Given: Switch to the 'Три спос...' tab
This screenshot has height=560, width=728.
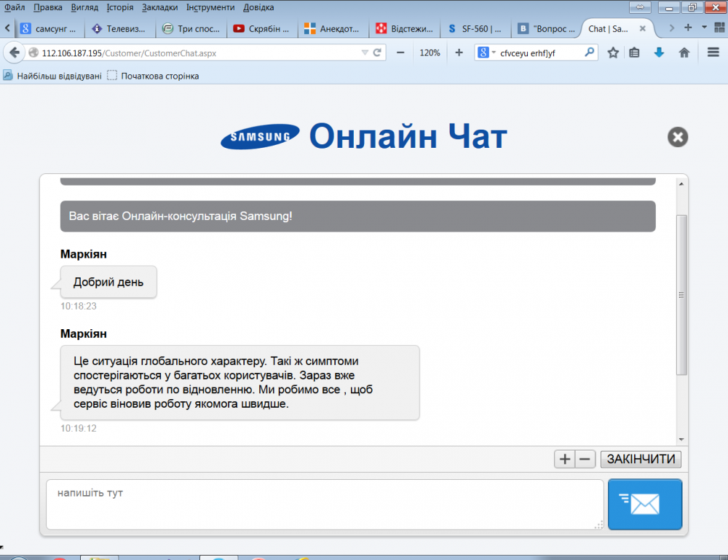Looking at the screenshot, I should pyautogui.click(x=191, y=28).
